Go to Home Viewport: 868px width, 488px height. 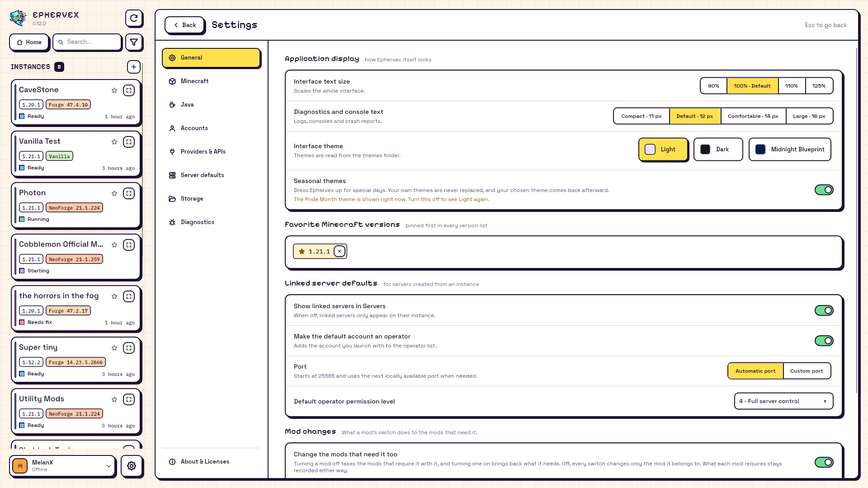[29, 42]
